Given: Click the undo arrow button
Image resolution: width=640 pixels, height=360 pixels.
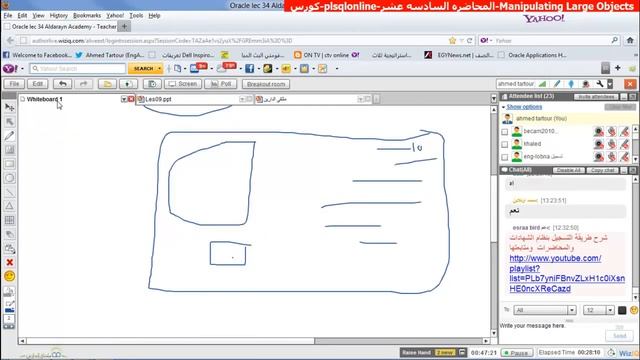Looking at the screenshot, I should point(62,84).
